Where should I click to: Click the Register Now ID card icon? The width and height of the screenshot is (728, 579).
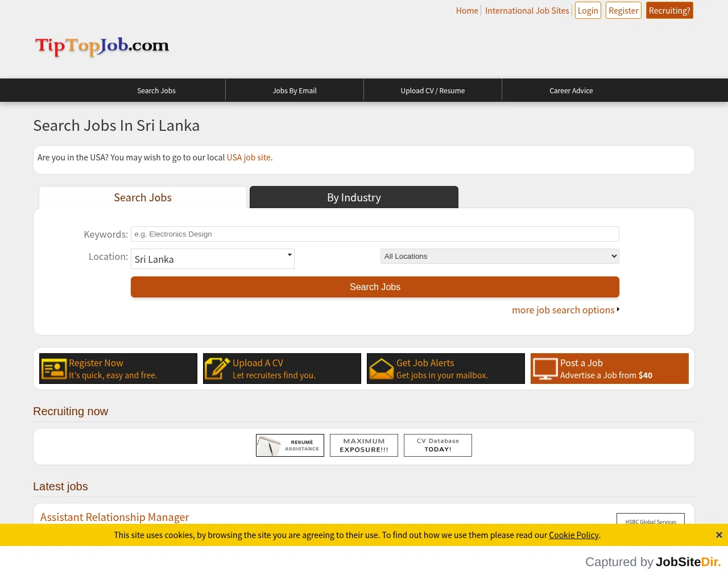pos(54,369)
